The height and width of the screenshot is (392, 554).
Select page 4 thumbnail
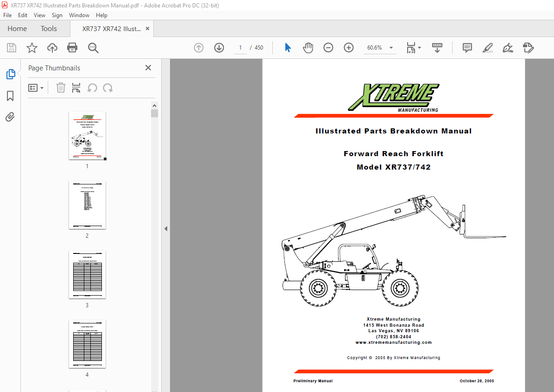point(87,344)
